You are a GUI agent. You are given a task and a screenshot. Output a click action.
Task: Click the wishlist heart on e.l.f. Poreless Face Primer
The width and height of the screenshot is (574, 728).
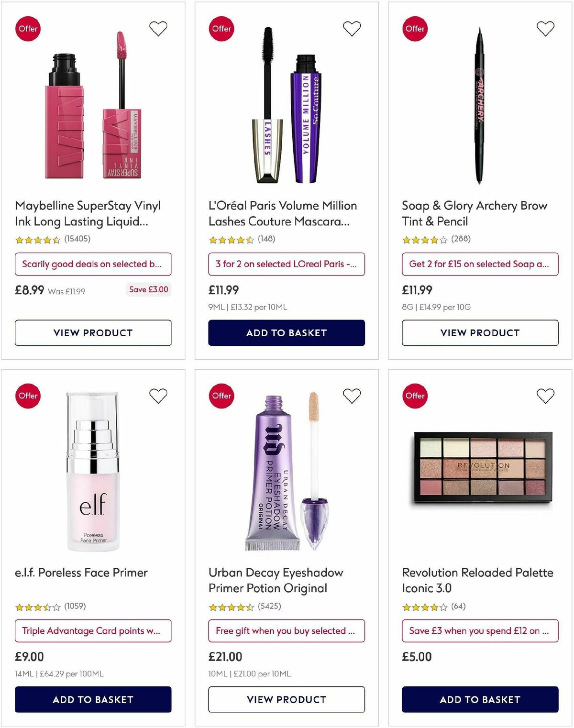158,396
